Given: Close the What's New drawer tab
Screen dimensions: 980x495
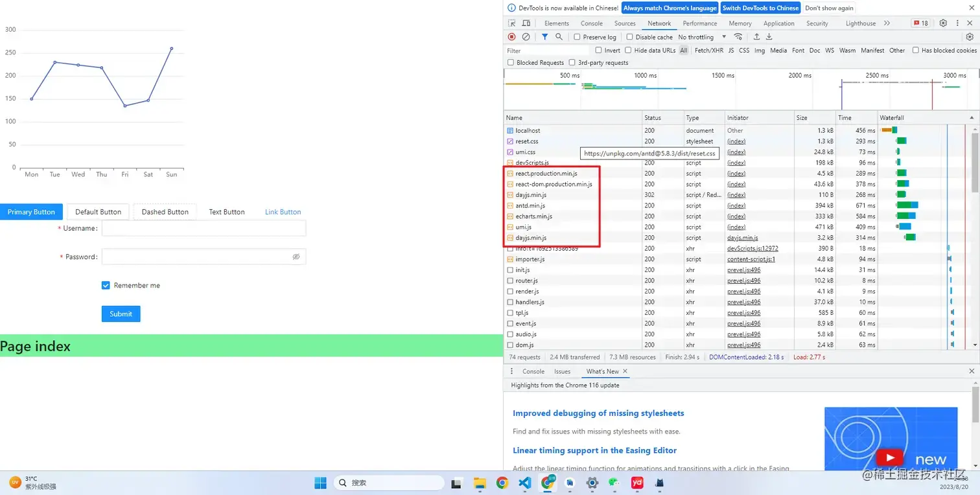Looking at the screenshot, I should [625, 371].
